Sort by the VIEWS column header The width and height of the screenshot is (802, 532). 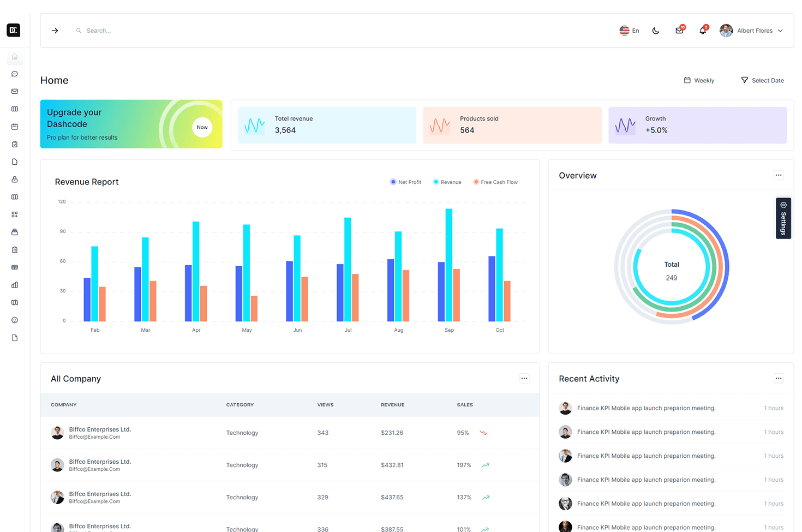coord(326,405)
